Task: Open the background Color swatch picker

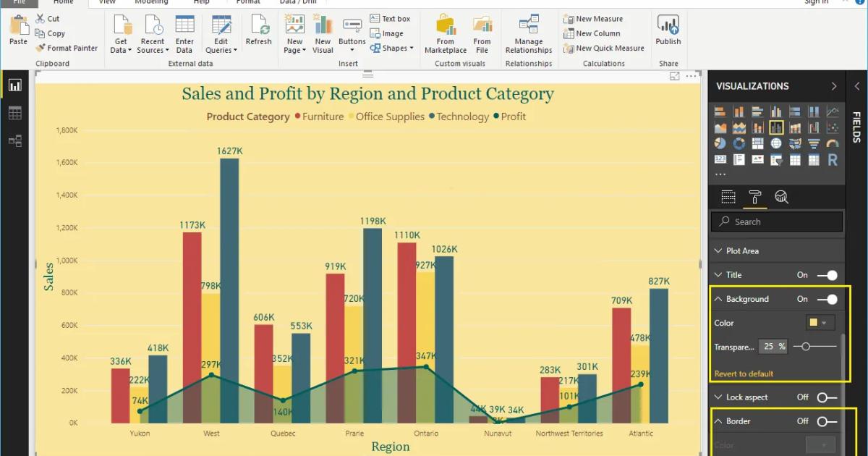Action: coord(820,322)
